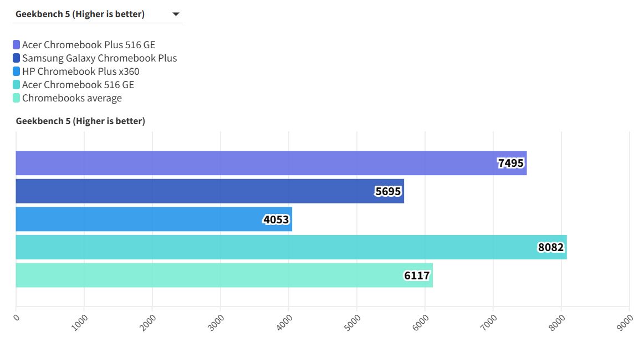Open the Geekbench 5 benchmark dropdown
Screen dimensions: 644x342
pos(97,14)
